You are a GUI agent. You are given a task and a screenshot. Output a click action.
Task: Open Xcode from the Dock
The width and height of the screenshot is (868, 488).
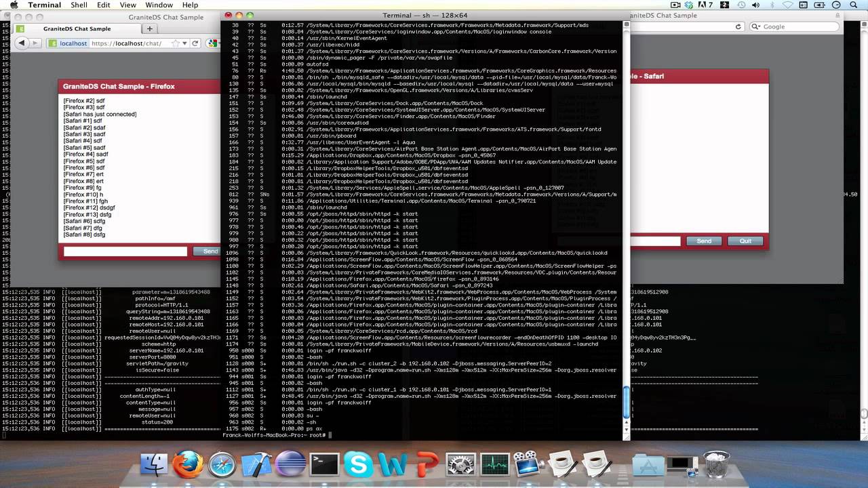(256, 465)
